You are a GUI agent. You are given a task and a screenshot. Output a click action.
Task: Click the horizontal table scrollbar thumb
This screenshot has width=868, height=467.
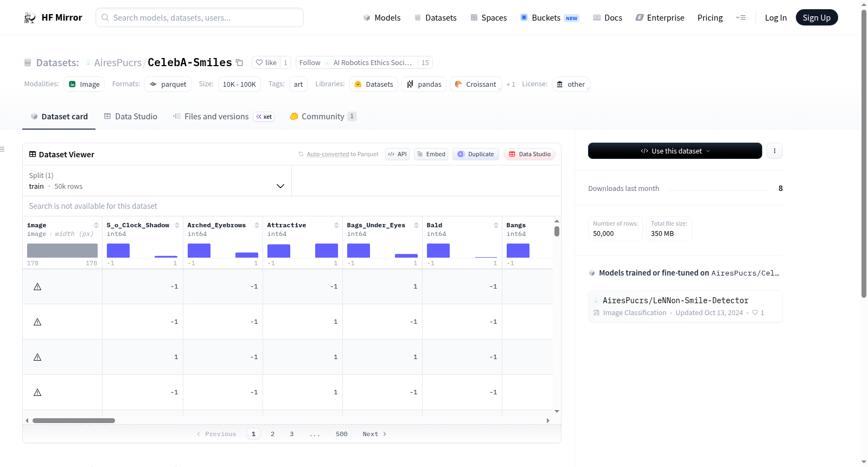[74, 420]
